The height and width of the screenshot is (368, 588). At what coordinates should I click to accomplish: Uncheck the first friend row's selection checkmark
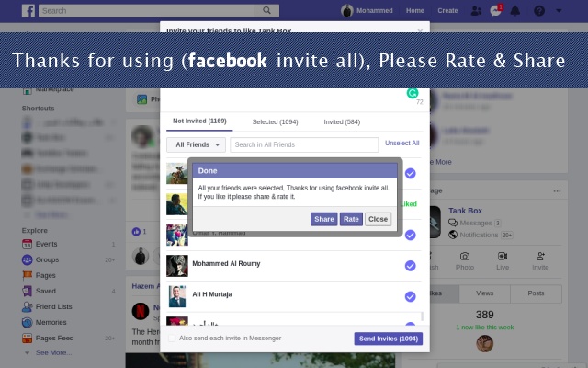coord(411,174)
